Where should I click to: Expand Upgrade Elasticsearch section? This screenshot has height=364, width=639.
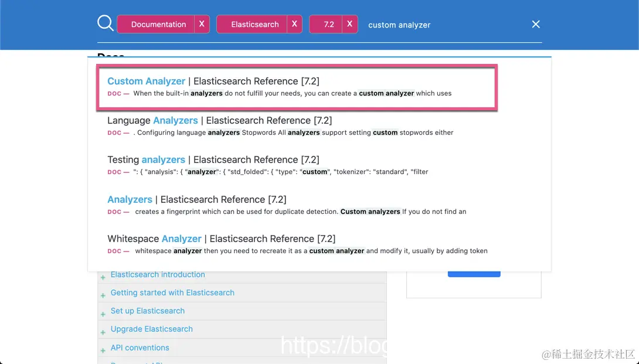(103, 332)
